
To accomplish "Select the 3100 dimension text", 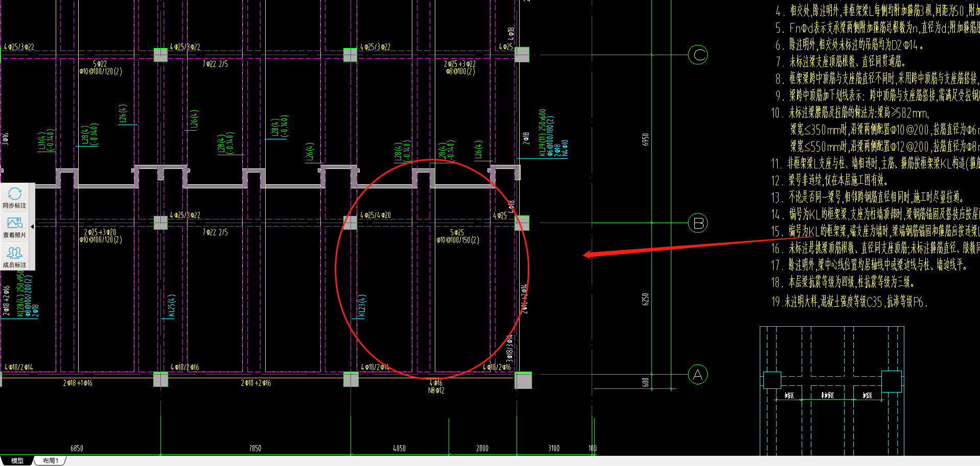I will tap(554, 448).
